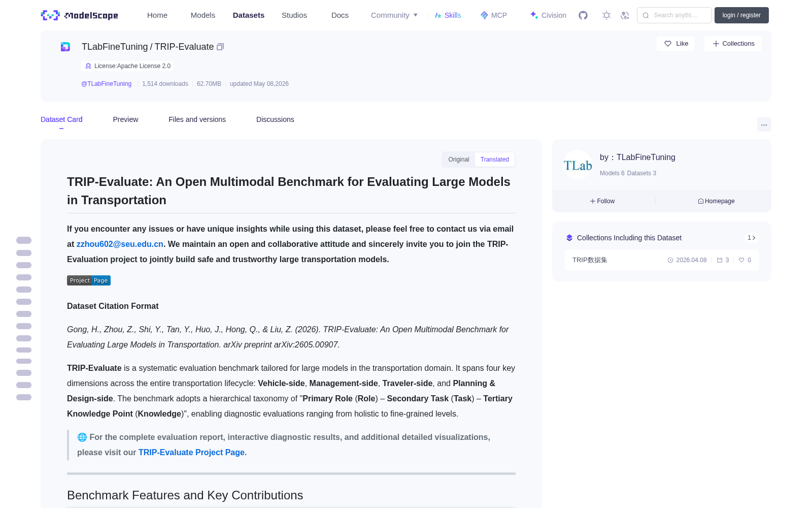Viewport: 812px width, 508px height.
Task: Click the 1,514 downloads text
Action: coord(165,84)
